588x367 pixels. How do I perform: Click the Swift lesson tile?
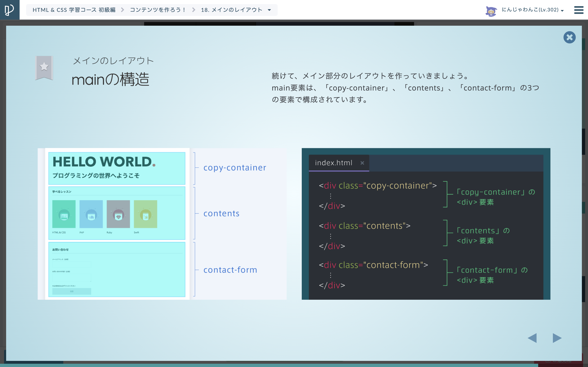tap(145, 214)
